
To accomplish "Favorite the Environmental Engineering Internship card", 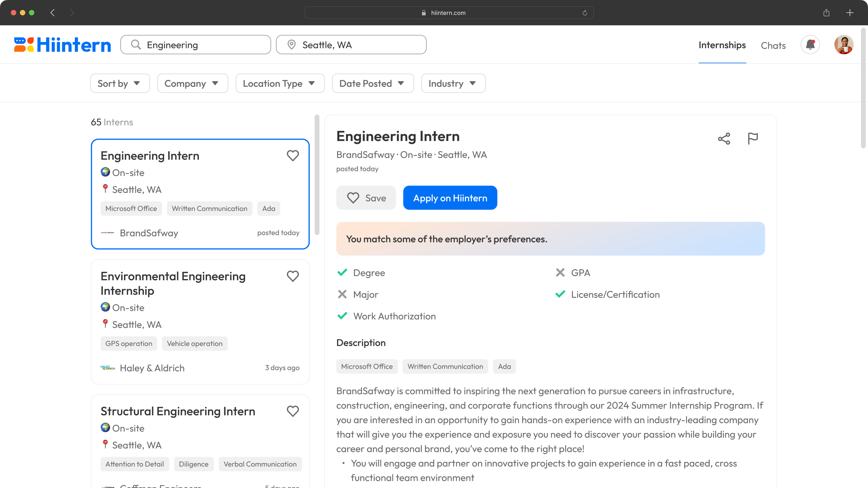I will (x=293, y=276).
